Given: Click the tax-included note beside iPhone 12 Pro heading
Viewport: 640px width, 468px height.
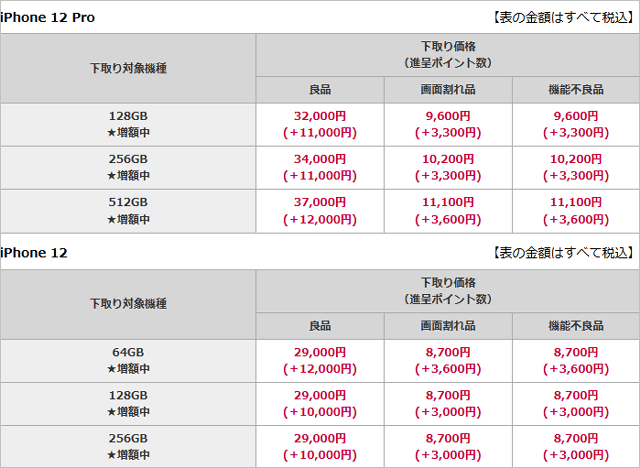Looking at the screenshot, I should click(x=562, y=17).
